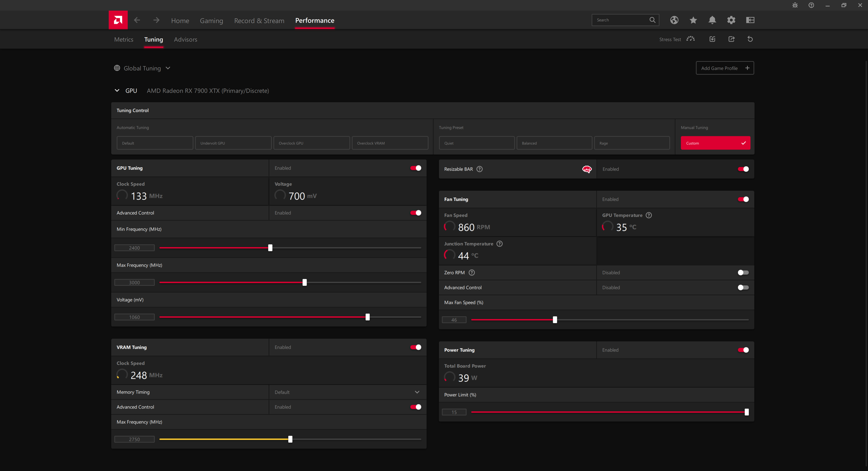868x471 pixels.
Task: Open the web browser globe icon
Action: pos(674,20)
